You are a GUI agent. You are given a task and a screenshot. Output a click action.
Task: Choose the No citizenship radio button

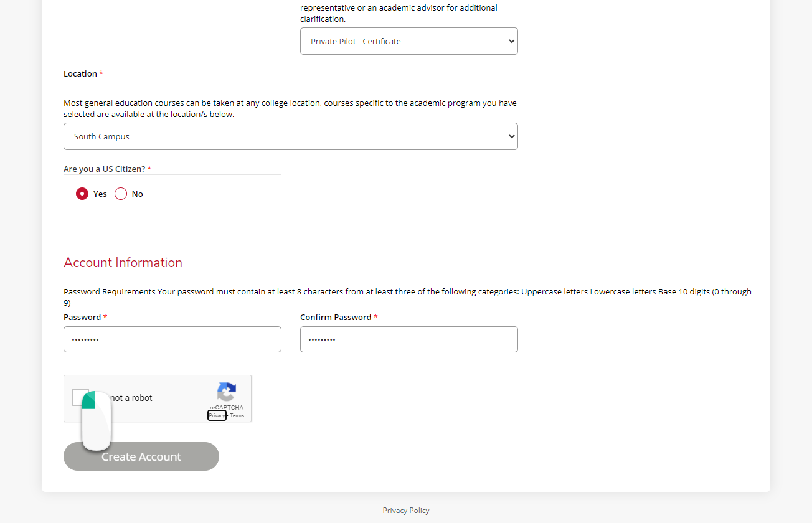[120, 193]
